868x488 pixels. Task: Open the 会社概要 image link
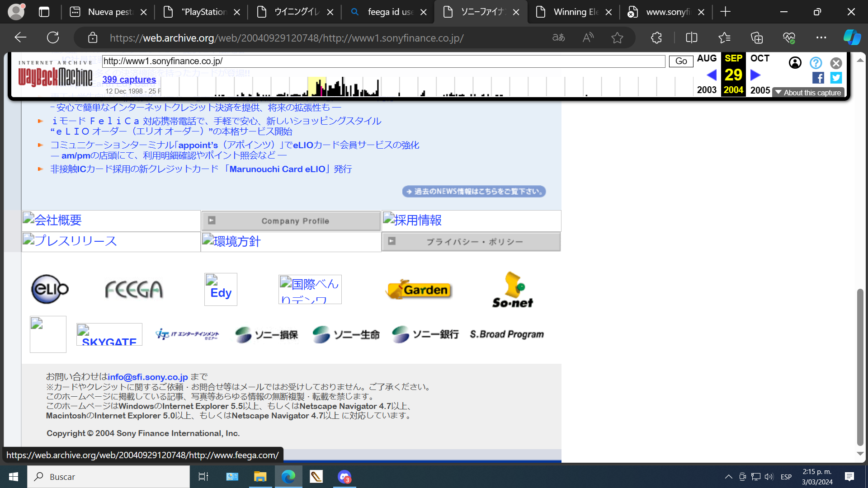111,221
